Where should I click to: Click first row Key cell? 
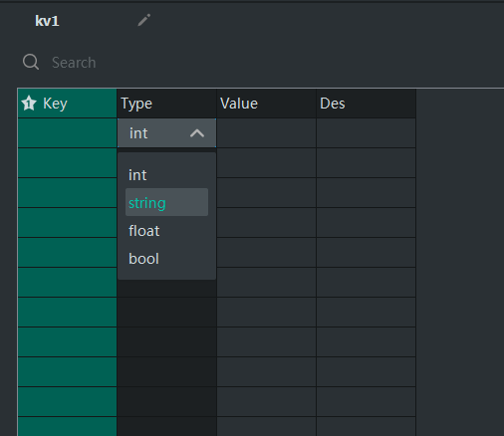tap(67, 133)
